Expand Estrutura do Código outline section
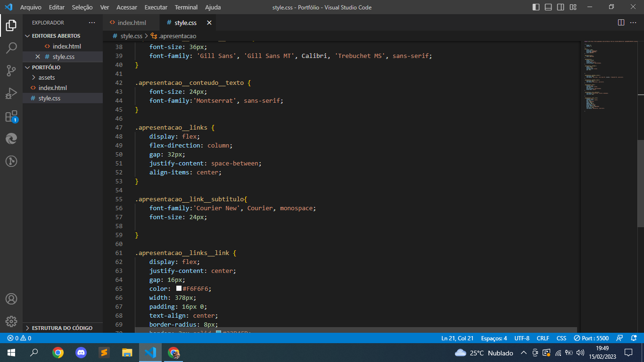The height and width of the screenshot is (362, 644). pos(63,328)
